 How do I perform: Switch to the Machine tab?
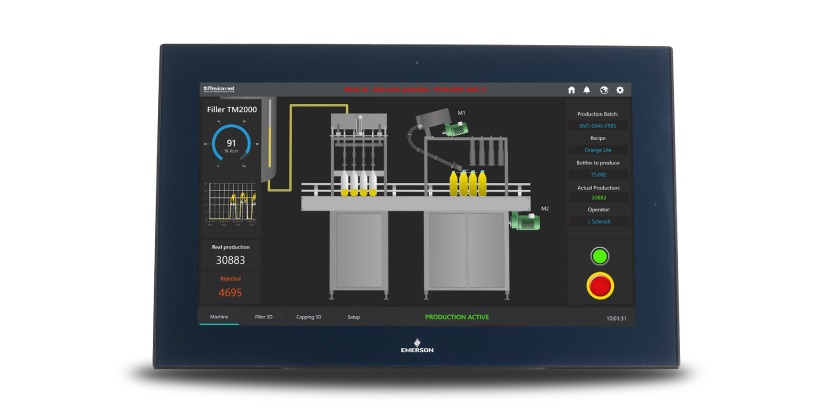click(x=219, y=317)
